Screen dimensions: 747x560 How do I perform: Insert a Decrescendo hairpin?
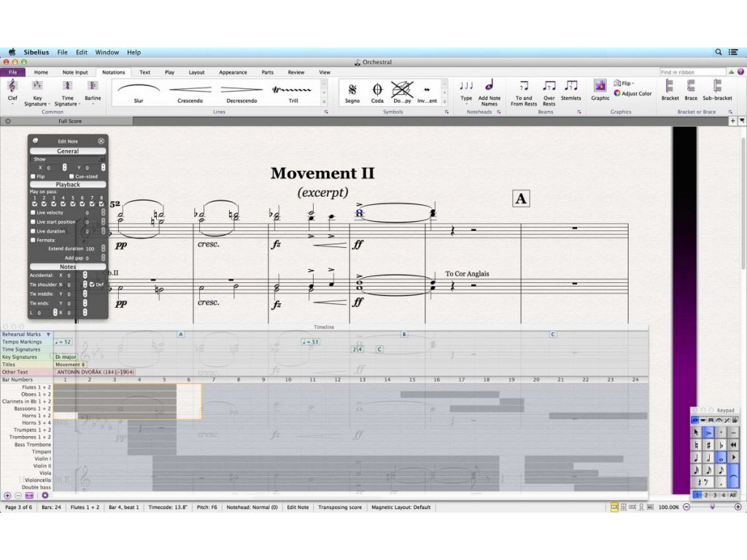coord(241,93)
